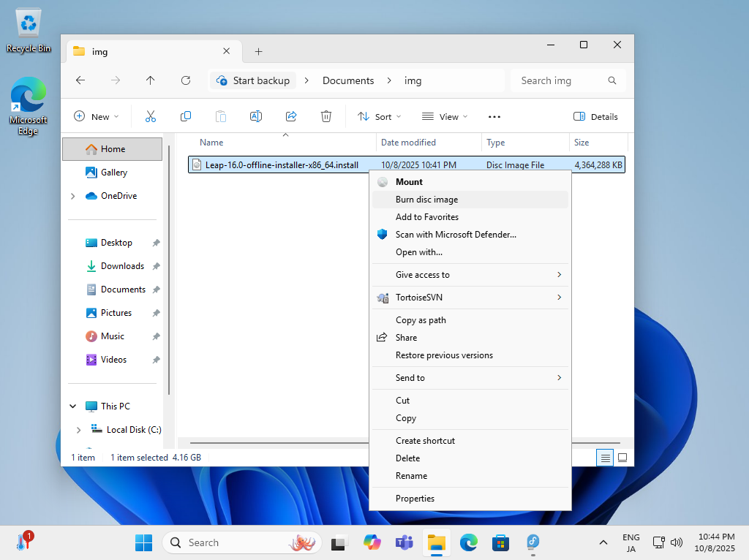
Task: Switch to details list view in status bar
Action: [x=605, y=458]
